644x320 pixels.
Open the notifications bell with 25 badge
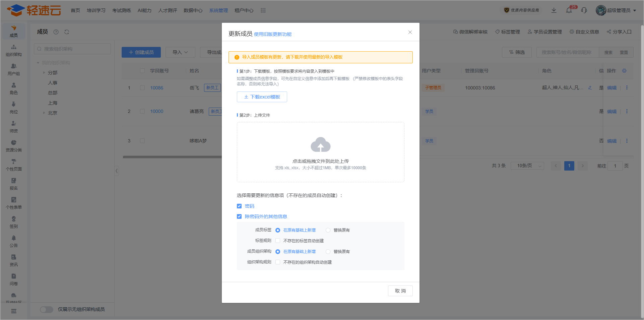(x=569, y=10)
